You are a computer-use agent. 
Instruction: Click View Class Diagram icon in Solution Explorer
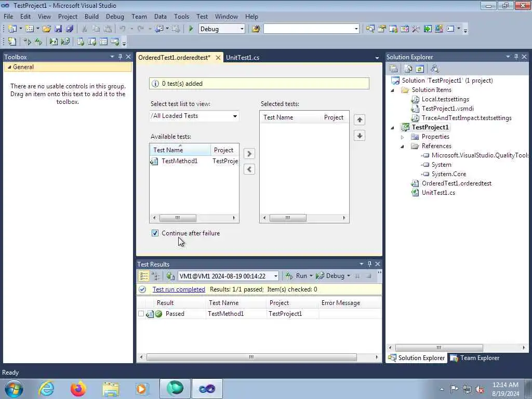tap(434, 69)
